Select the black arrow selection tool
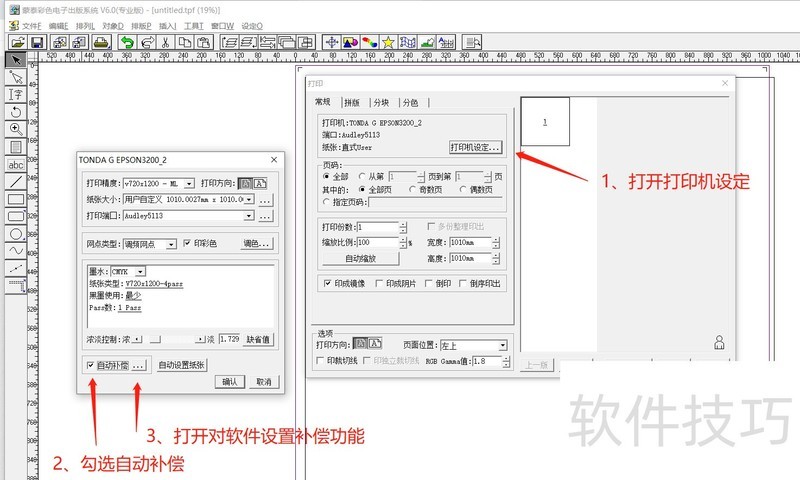Screen dimensions: 800x480 click(16, 60)
